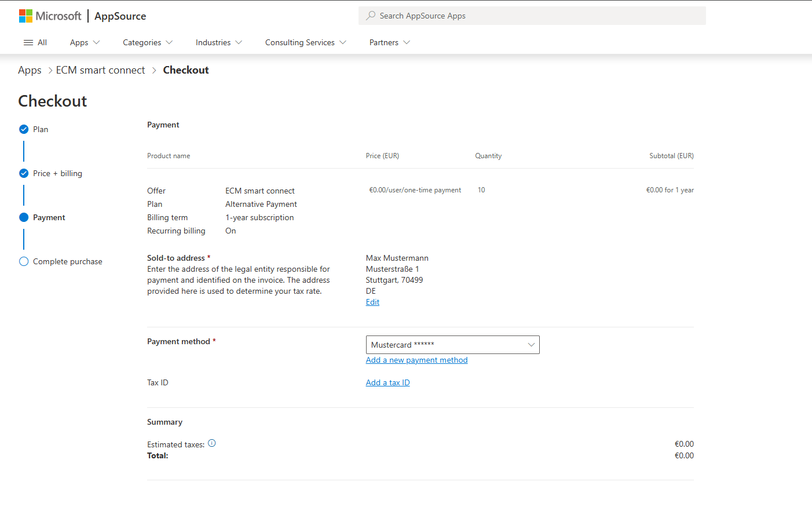Click the Price (EUR) column header
The height and width of the screenshot is (518, 812).
[x=382, y=156]
